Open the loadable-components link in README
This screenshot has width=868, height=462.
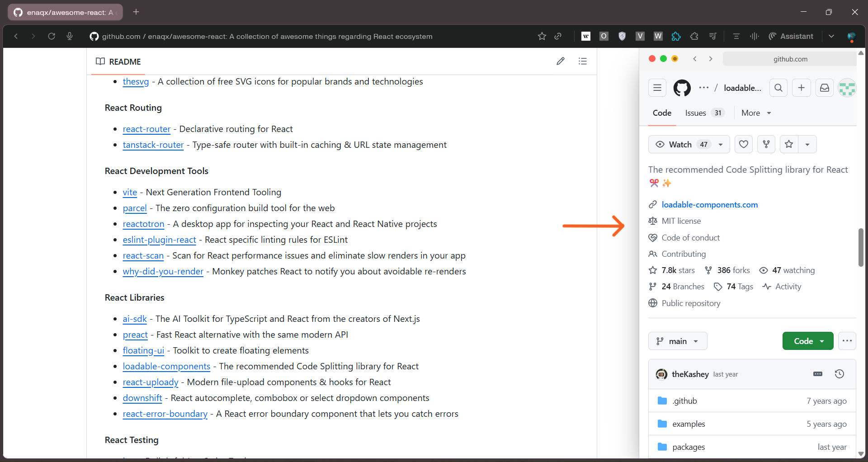pos(166,367)
